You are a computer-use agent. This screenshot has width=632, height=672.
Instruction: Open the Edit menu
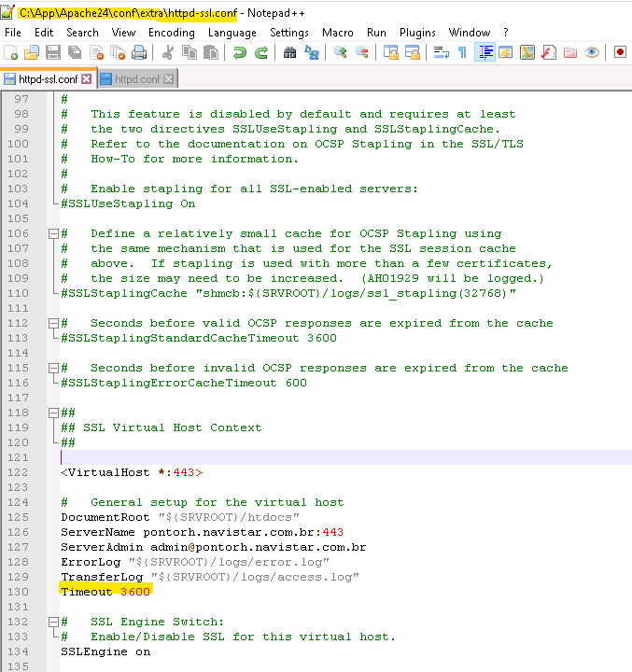click(44, 33)
